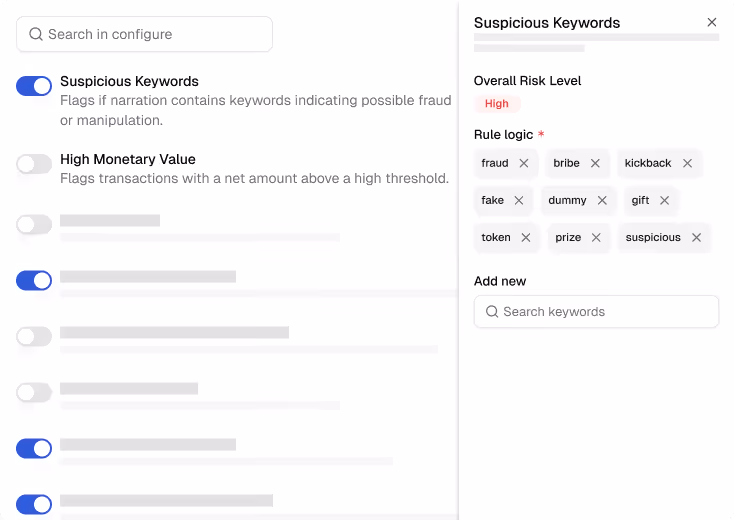Click the magnifier icon in Search in configure
The image size is (734, 520).
coord(36,34)
